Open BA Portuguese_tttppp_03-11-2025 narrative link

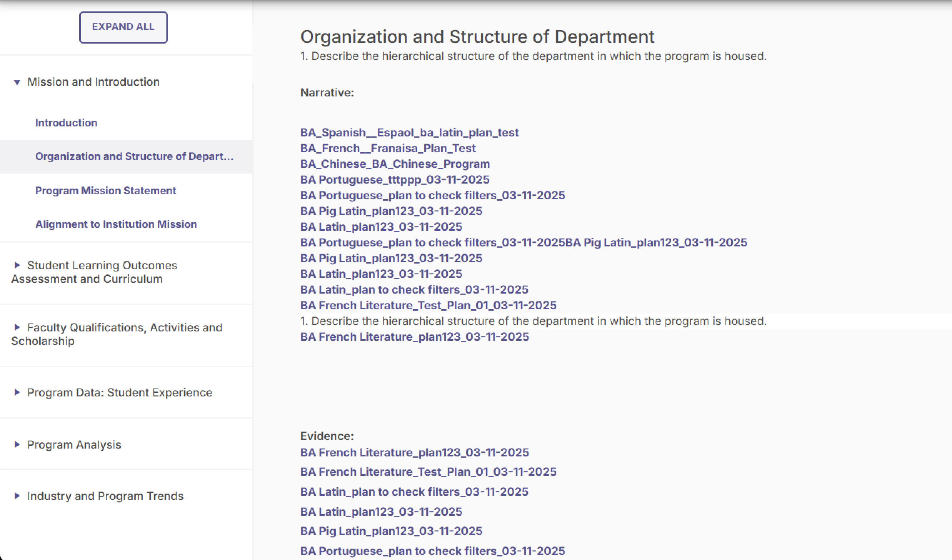[395, 180]
